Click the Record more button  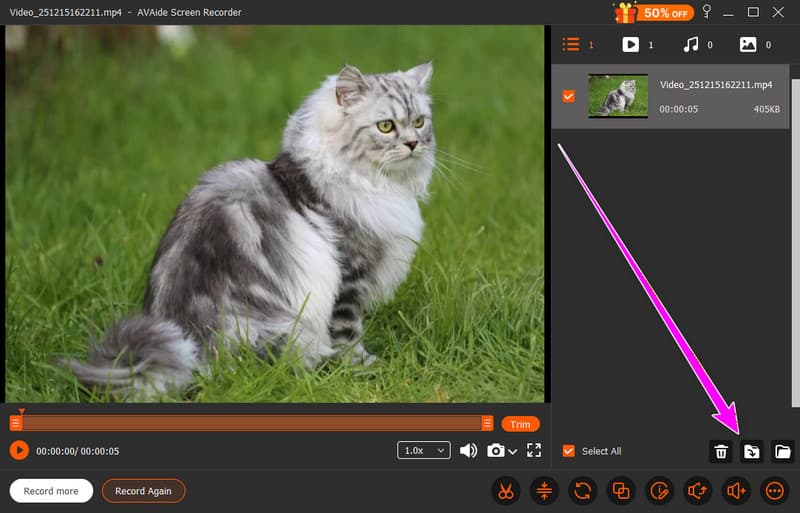51,491
